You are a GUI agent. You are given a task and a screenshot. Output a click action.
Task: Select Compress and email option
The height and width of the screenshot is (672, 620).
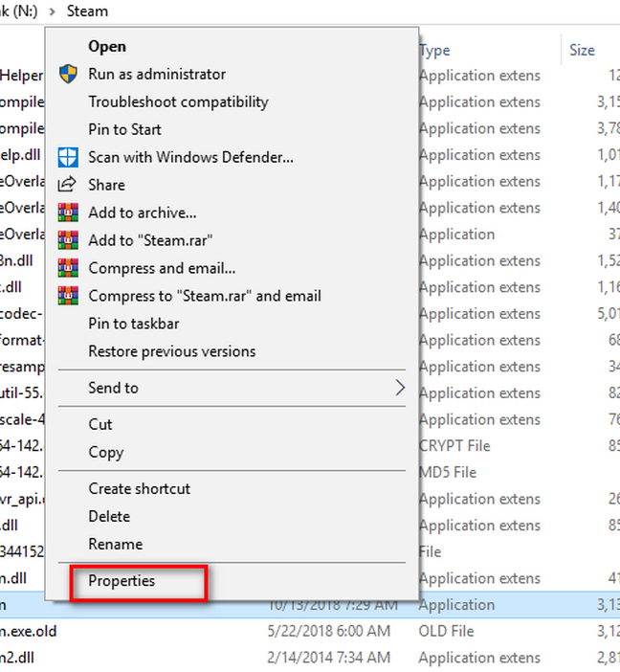[x=162, y=268]
